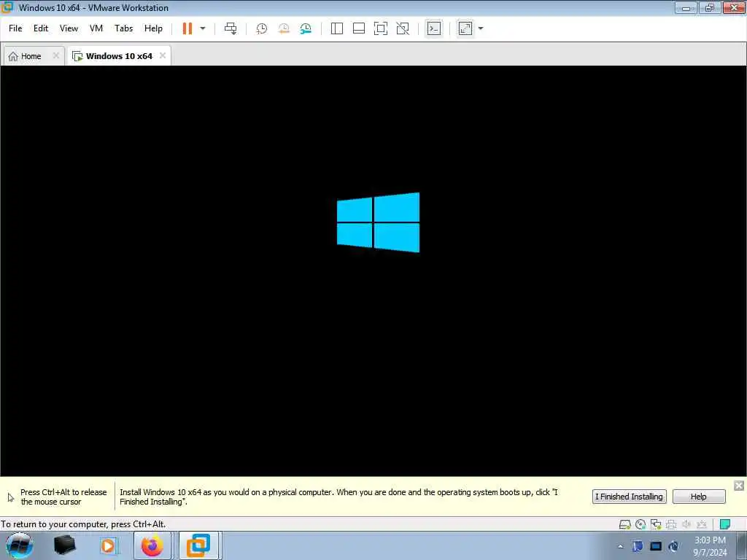Click the Send Ctrl+Alt+Del toolbar icon
The height and width of the screenshot is (560, 747).
tap(231, 28)
